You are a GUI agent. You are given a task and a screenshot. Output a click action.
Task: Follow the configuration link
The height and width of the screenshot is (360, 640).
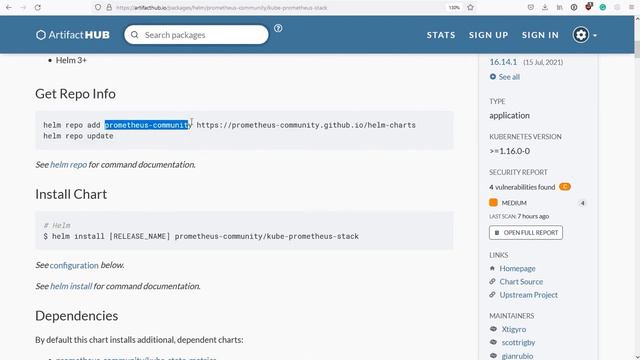74,265
